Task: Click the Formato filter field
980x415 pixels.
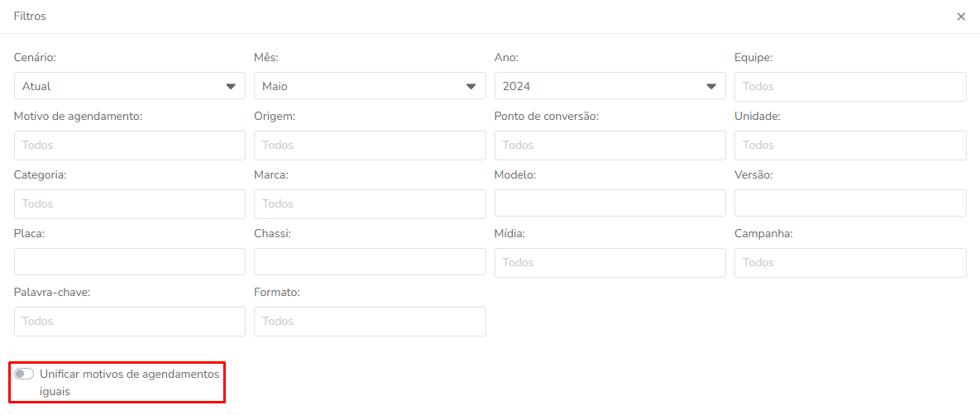Action: pyautogui.click(x=370, y=322)
